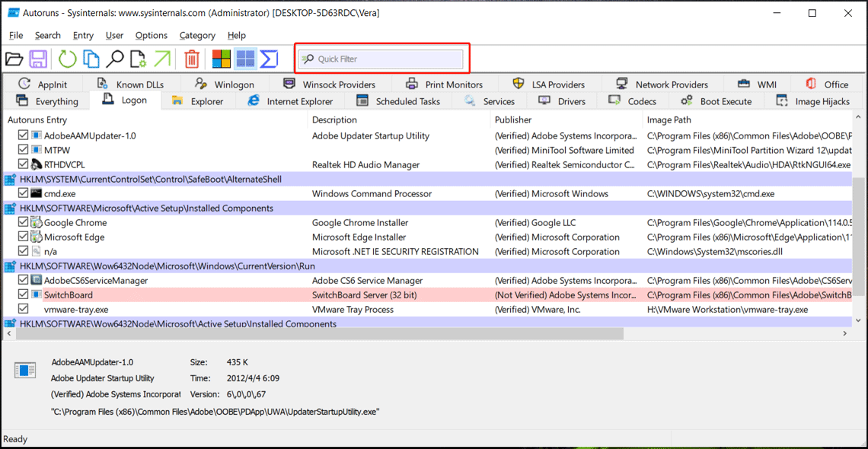
Task: Toggle Hide Microsoft Entries colorful logo icon
Action: tap(222, 59)
